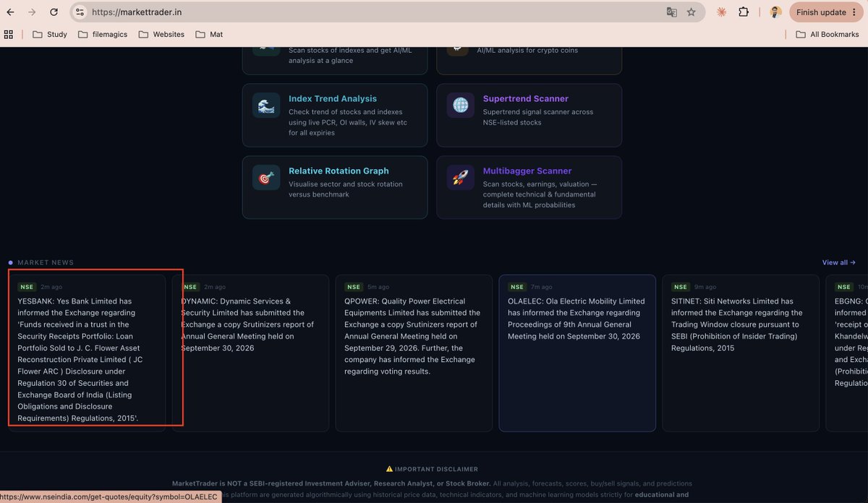Open the Relative Rotation Graph title link
The height and width of the screenshot is (503, 868).
coord(339,171)
